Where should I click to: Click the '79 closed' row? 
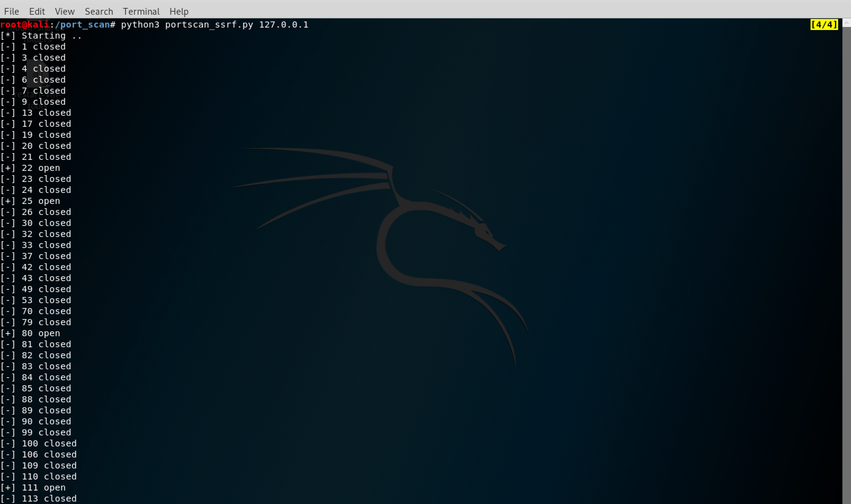point(36,323)
